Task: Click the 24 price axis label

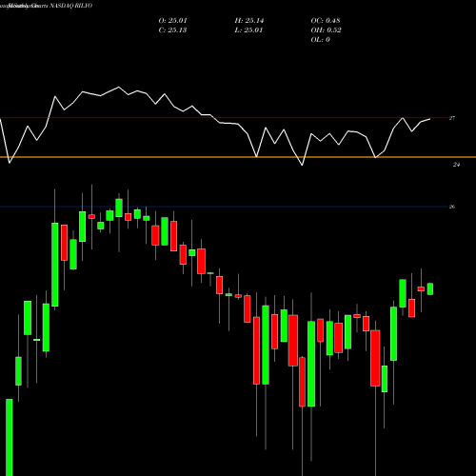Action: 456,165
